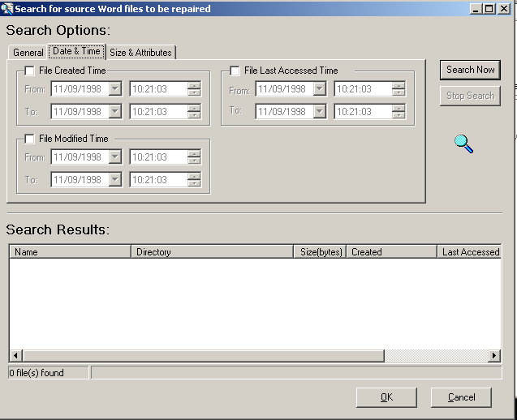Sort results by Last Accessed column header
This screenshot has width=517, height=420.
point(469,252)
